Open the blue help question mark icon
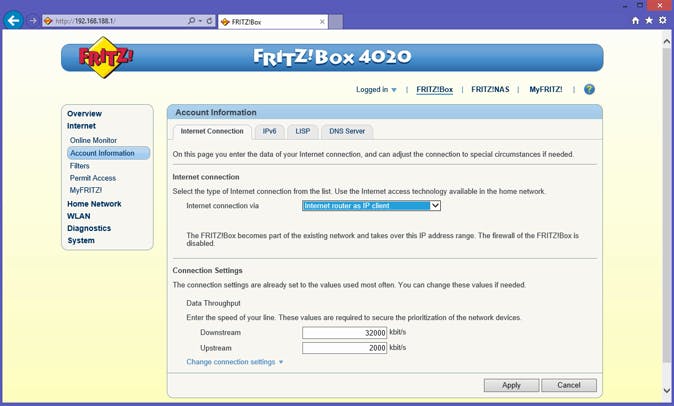 589,89
